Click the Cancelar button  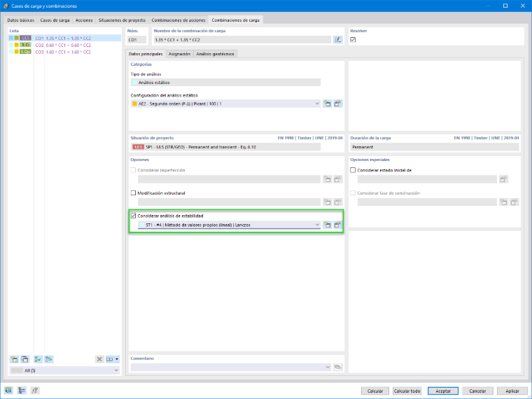tap(477, 391)
